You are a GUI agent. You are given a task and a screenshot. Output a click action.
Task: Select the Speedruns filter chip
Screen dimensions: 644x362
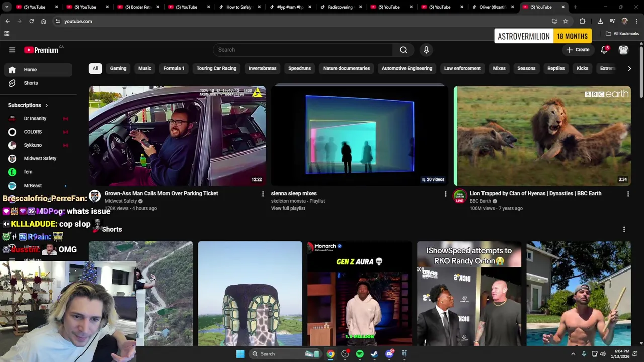299,68
